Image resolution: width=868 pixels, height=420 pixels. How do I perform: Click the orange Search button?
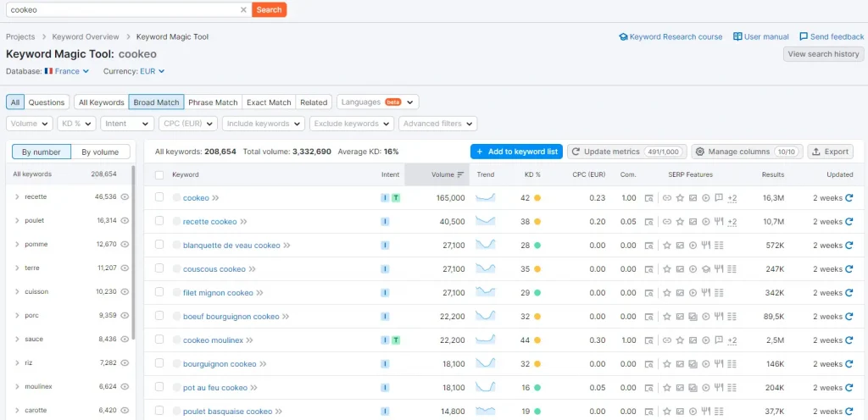tap(269, 10)
